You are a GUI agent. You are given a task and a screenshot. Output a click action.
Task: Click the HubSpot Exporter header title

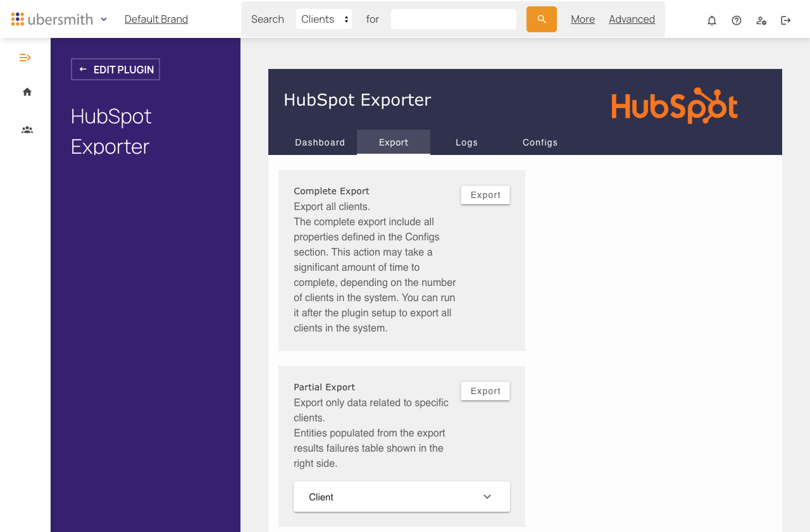click(358, 100)
